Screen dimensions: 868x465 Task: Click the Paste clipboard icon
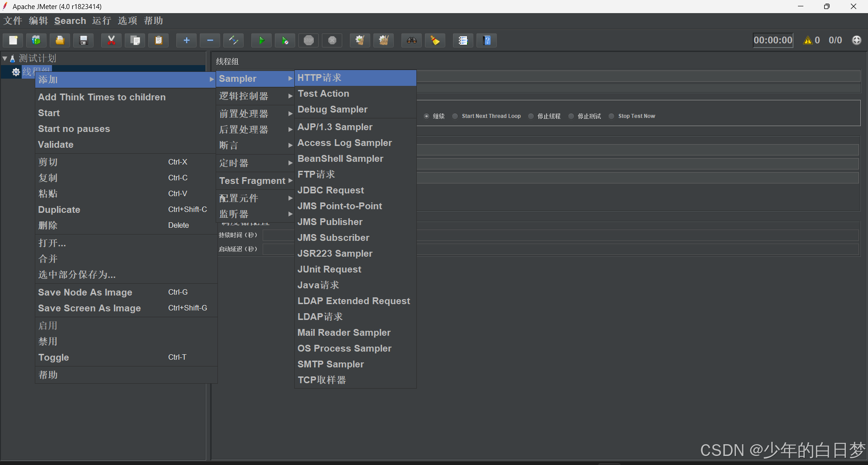point(159,40)
